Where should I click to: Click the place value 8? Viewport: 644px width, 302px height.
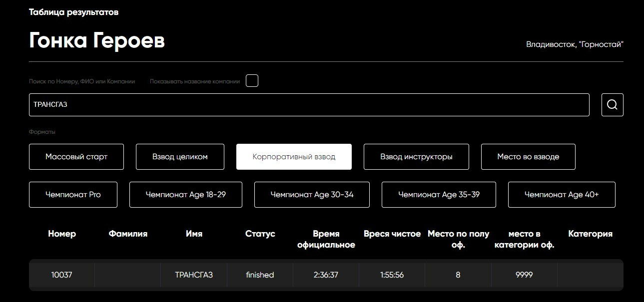click(458, 275)
